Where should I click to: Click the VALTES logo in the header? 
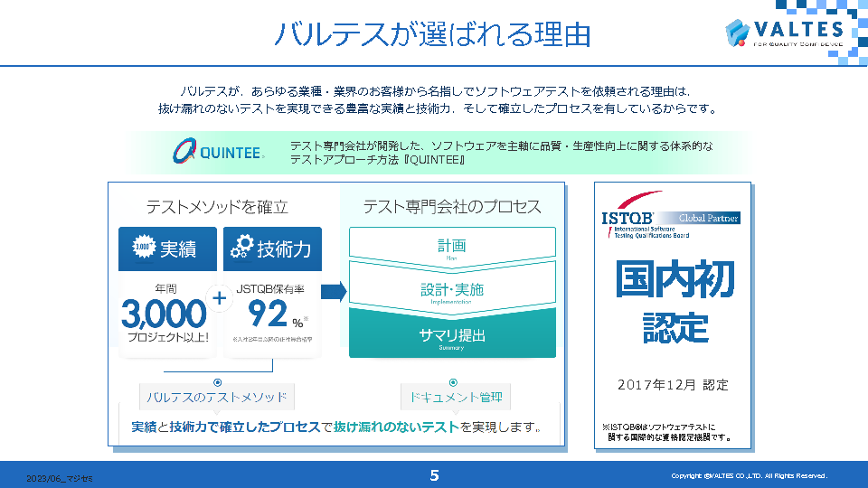point(785,32)
